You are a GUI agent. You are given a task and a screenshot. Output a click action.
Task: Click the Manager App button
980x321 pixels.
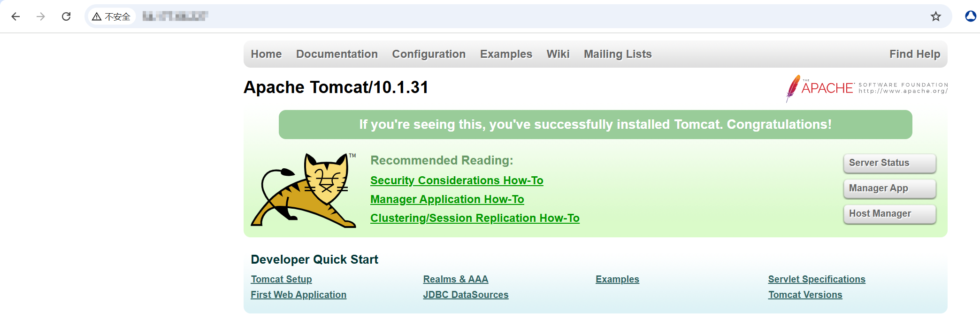[x=889, y=188]
